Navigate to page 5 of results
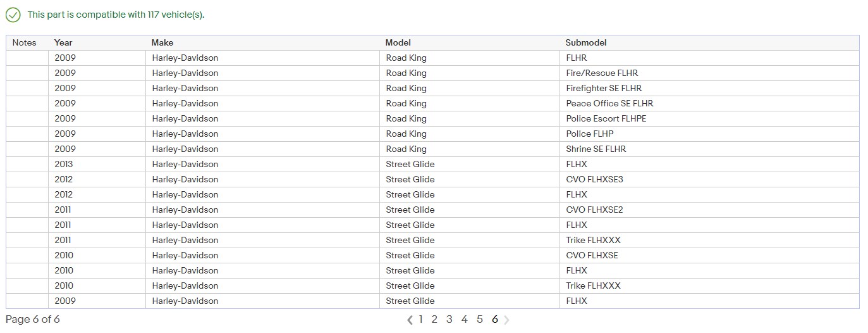Viewport: 868px width, 333px height. coord(480,319)
